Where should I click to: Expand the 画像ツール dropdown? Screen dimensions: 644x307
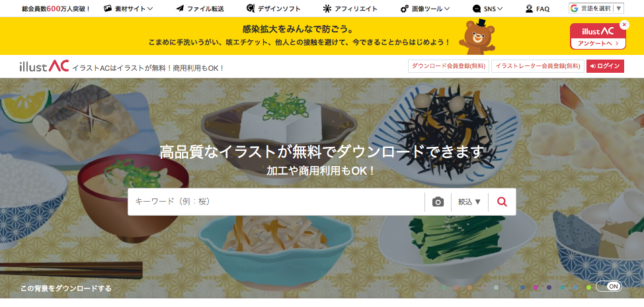pyautogui.click(x=424, y=9)
